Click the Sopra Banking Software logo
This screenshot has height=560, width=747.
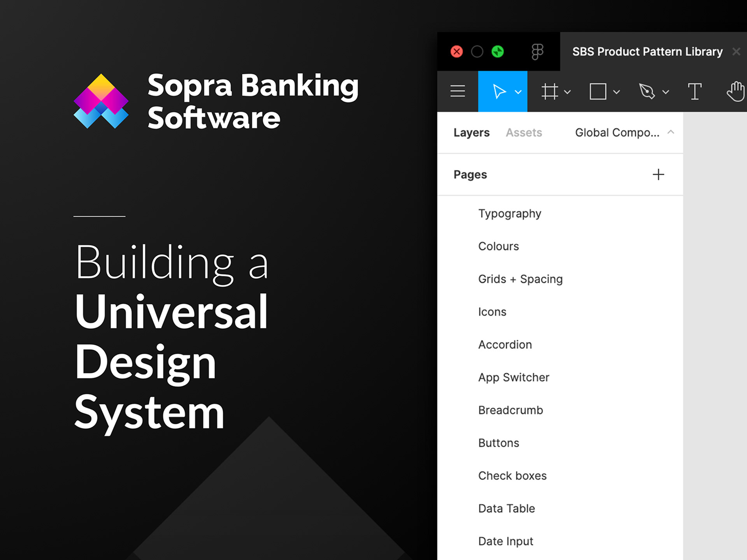coord(216,101)
